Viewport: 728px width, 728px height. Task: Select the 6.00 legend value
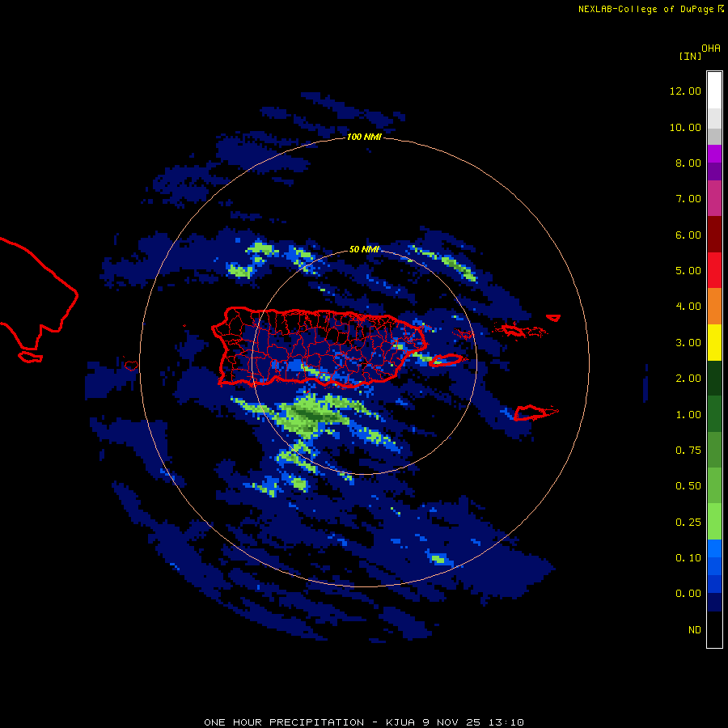click(688, 235)
